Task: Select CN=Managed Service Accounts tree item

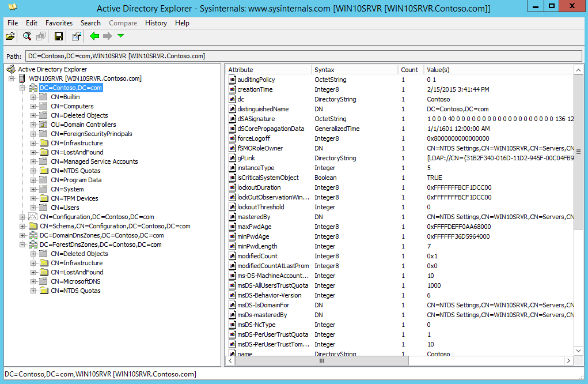Action: tap(94, 161)
